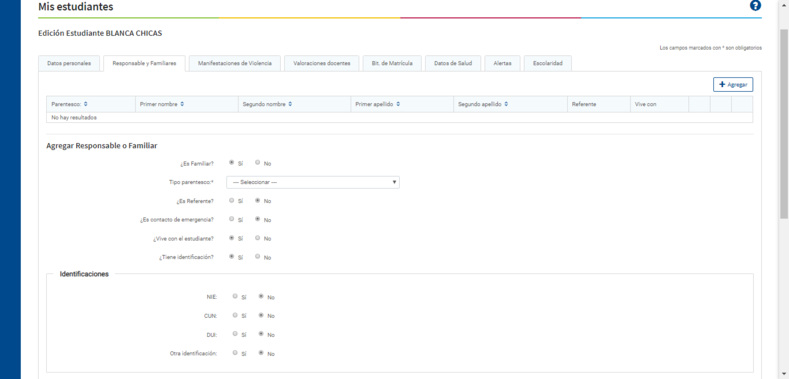Choose No for ¿Es Referente?
Image resolution: width=789 pixels, height=379 pixels.
pyautogui.click(x=258, y=200)
